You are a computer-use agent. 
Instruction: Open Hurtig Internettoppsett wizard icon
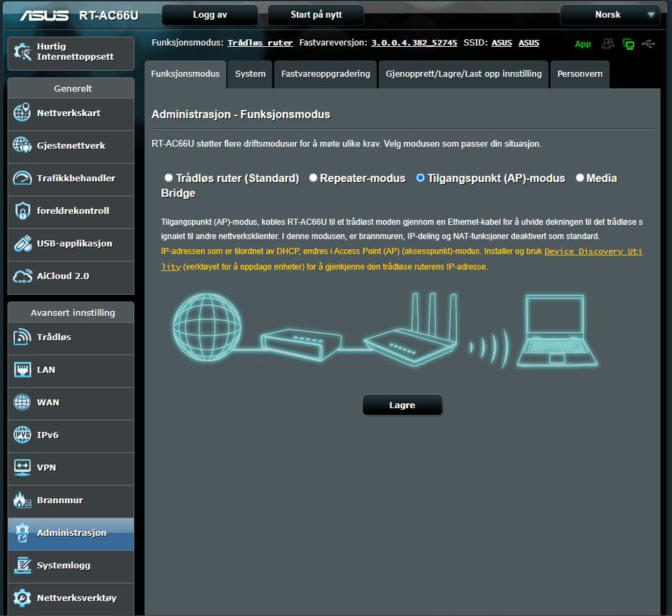pyautogui.click(x=22, y=52)
